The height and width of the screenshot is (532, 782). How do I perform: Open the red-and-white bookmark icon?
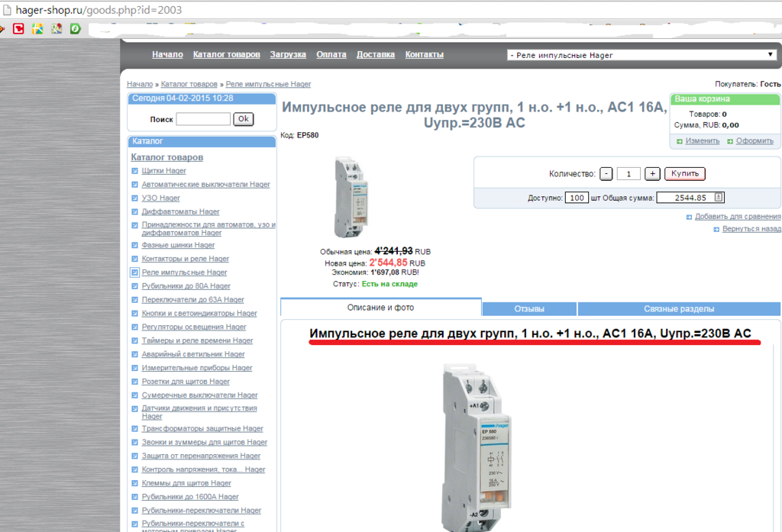click(18, 28)
